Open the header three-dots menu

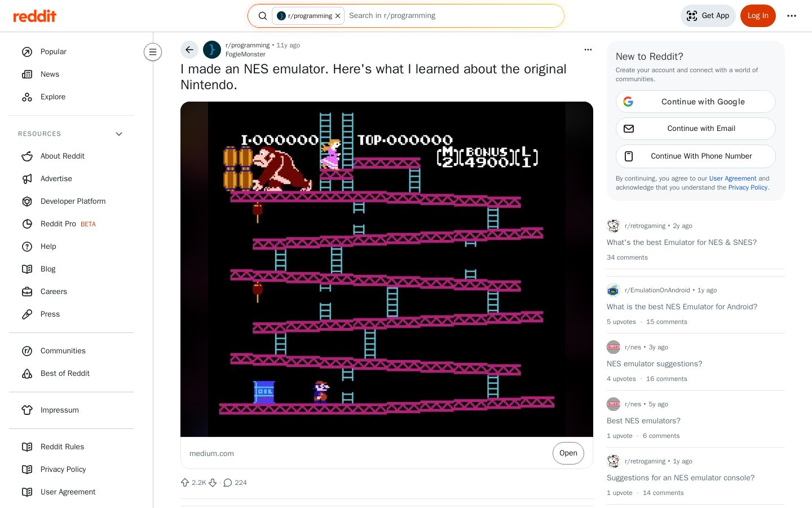click(792, 16)
